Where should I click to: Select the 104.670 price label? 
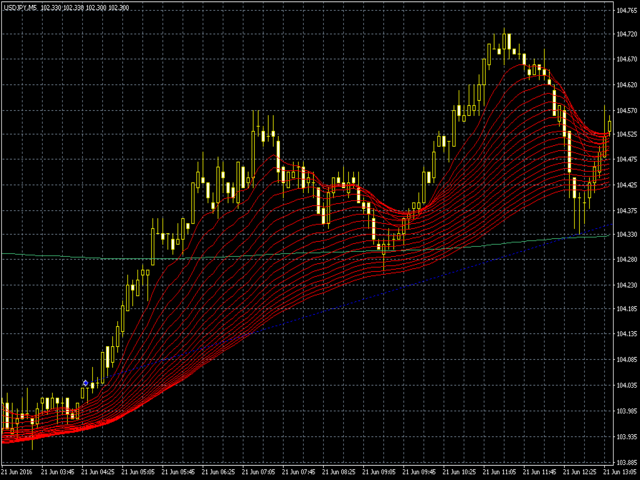point(627,60)
